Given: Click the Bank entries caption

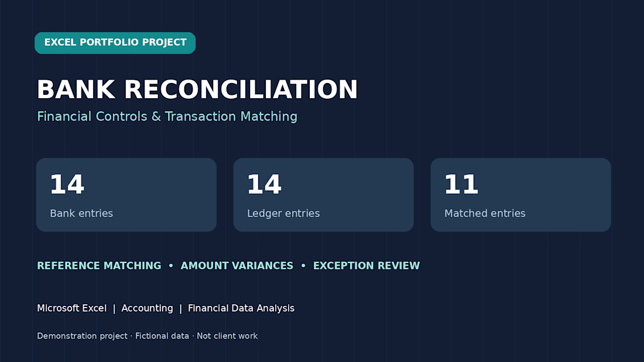Looking at the screenshot, I should (x=81, y=213).
